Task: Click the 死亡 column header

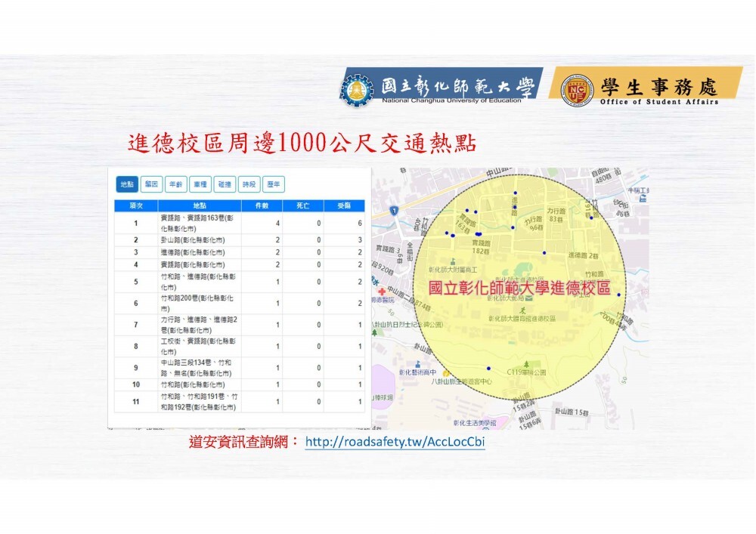Action: tap(303, 205)
